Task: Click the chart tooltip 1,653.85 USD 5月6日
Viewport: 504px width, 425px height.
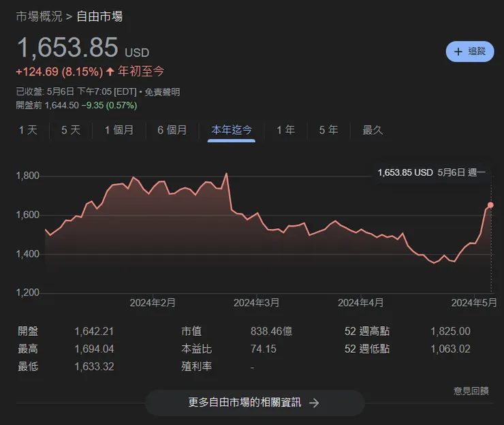Action: (x=431, y=172)
